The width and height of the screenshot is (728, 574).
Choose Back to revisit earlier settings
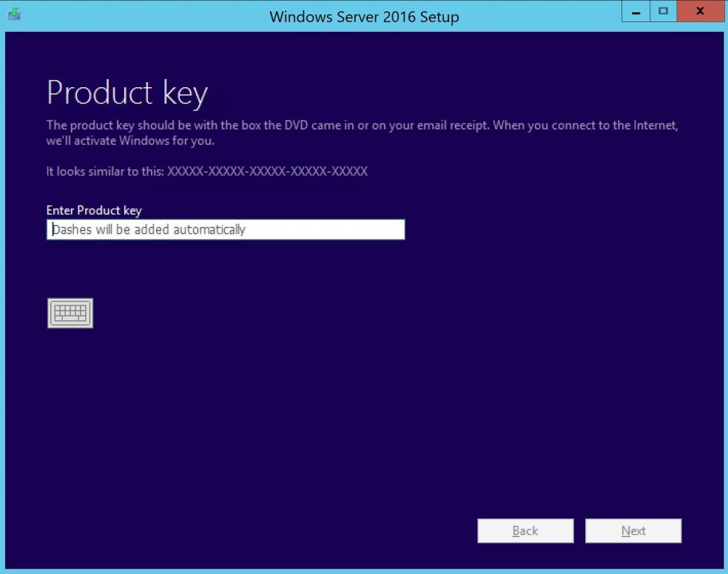coord(525,530)
